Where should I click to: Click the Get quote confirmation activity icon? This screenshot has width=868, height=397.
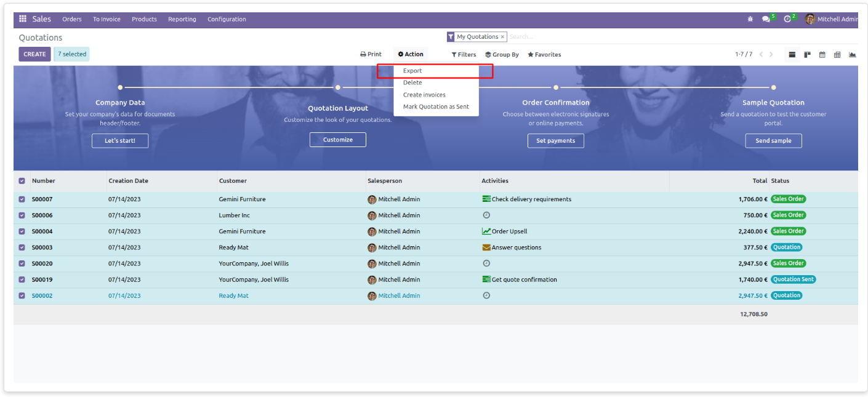486,279
